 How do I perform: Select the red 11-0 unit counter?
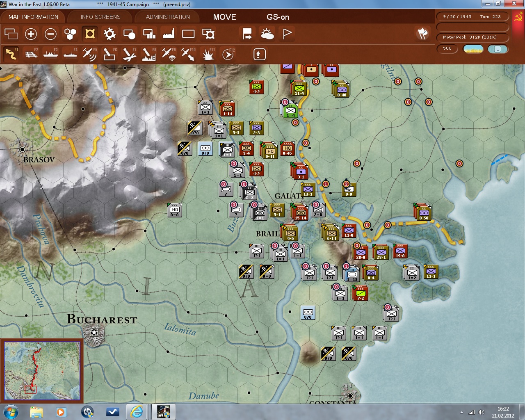[349, 231]
